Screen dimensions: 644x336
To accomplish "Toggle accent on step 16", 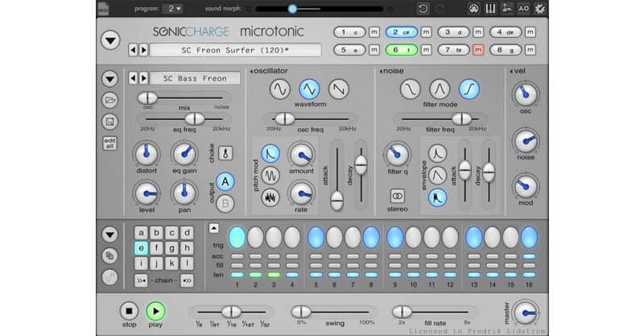I will click(x=530, y=256).
